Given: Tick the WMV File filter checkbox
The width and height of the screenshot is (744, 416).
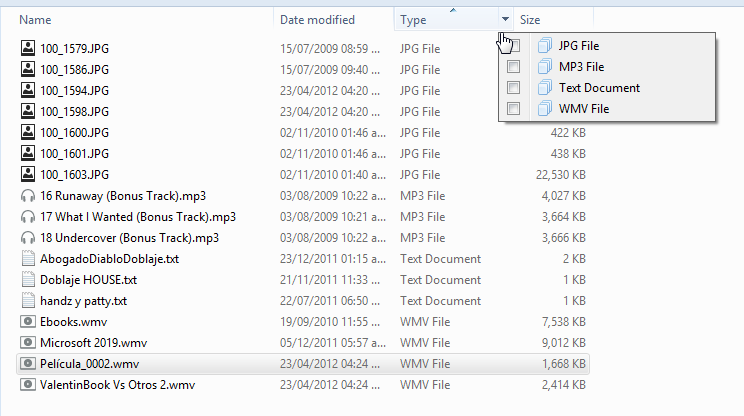Looking at the screenshot, I should tap(514, 108).
